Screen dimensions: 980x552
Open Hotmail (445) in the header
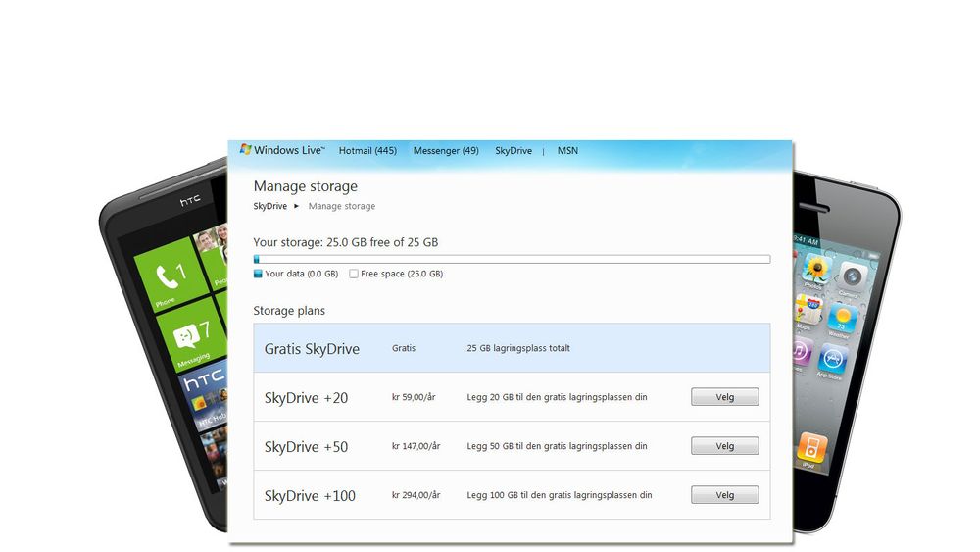point(367,151)
